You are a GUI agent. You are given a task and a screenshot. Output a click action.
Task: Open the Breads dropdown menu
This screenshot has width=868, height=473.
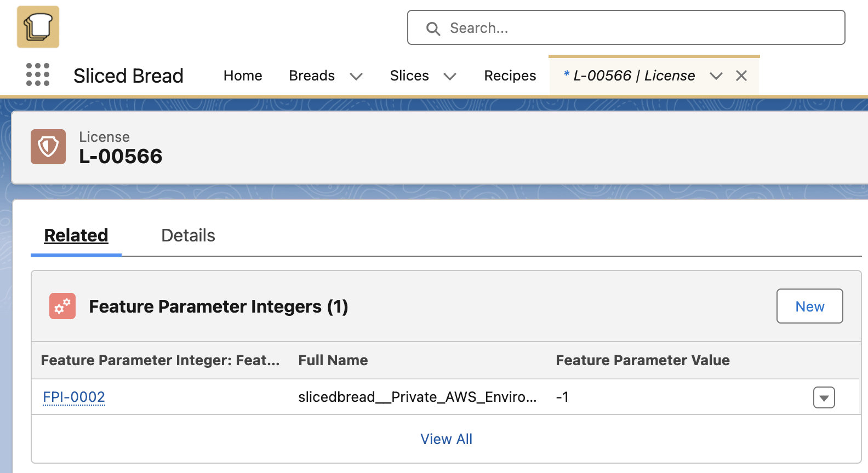[x=356, y=77]
